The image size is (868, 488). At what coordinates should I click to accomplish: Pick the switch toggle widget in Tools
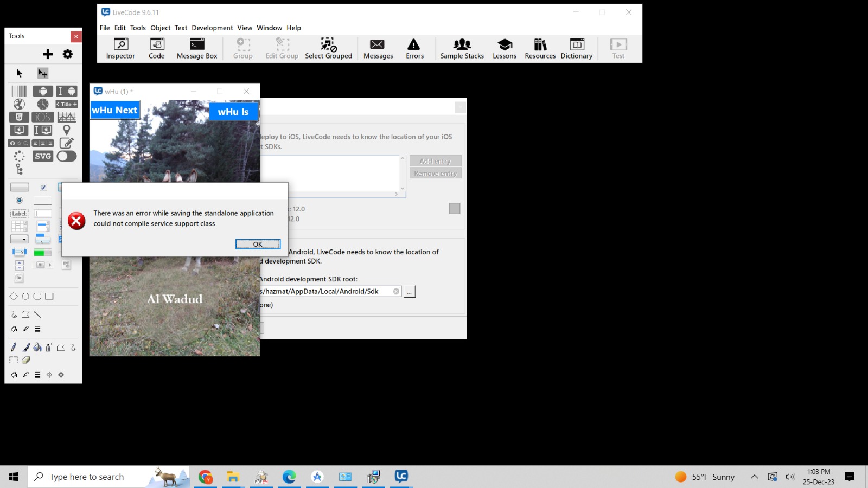pos(67,156)
